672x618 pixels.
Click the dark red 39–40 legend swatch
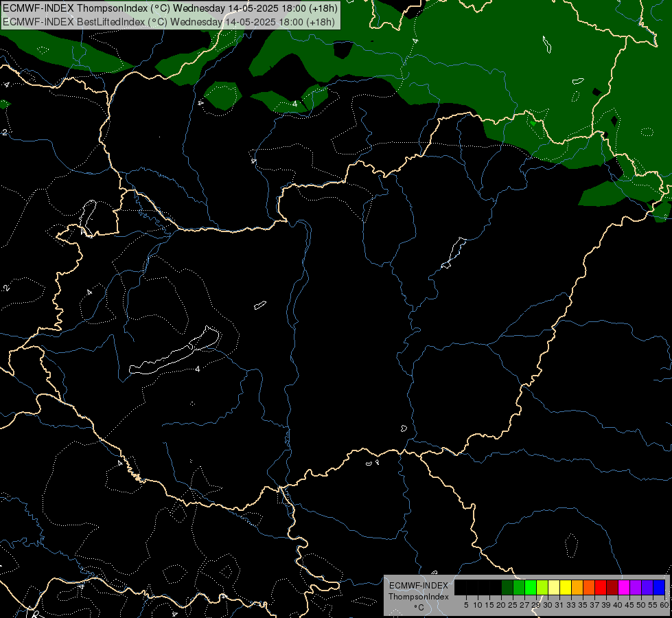point(612,587)
